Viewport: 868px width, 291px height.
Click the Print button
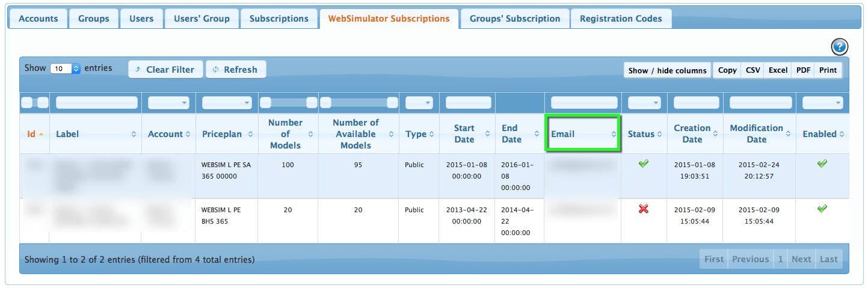pyautogui.click(x=828, y=70)
